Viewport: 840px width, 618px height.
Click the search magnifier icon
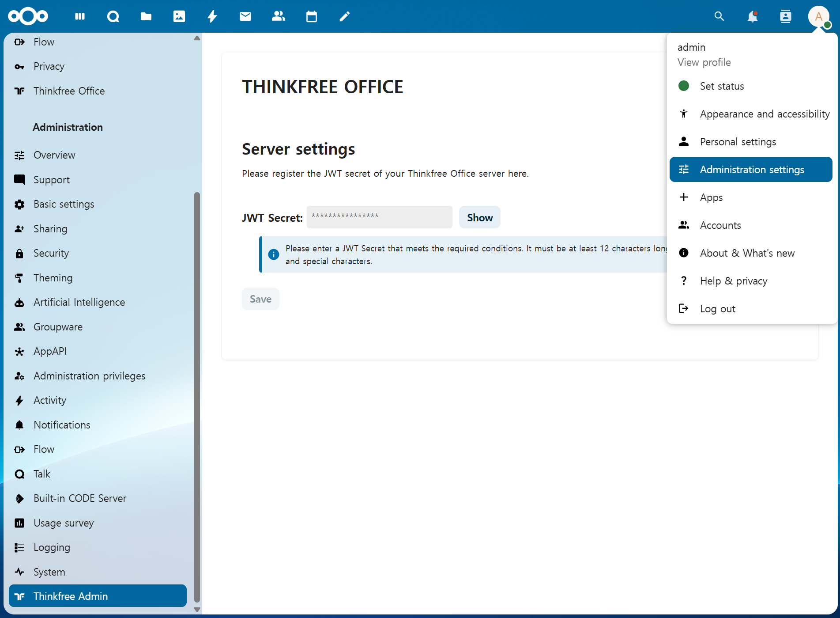pyautogui.click(x=719, y=16)
